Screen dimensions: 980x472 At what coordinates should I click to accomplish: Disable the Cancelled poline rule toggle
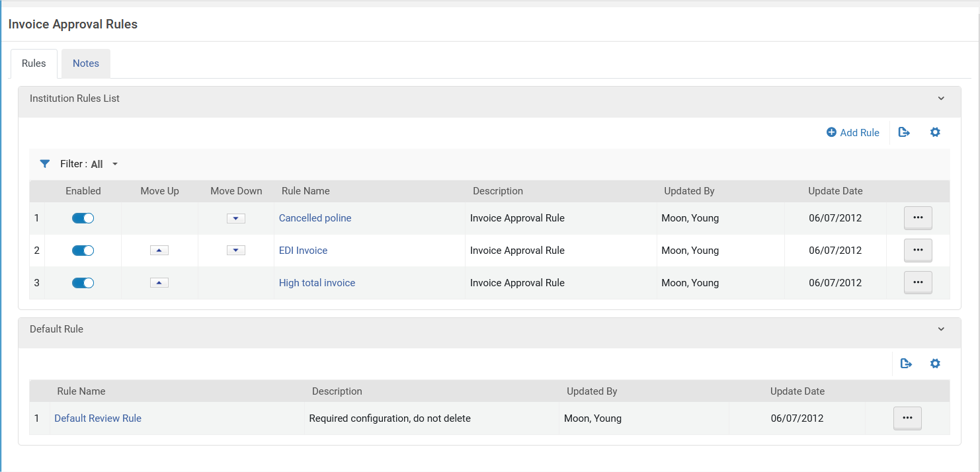(83, 218)
